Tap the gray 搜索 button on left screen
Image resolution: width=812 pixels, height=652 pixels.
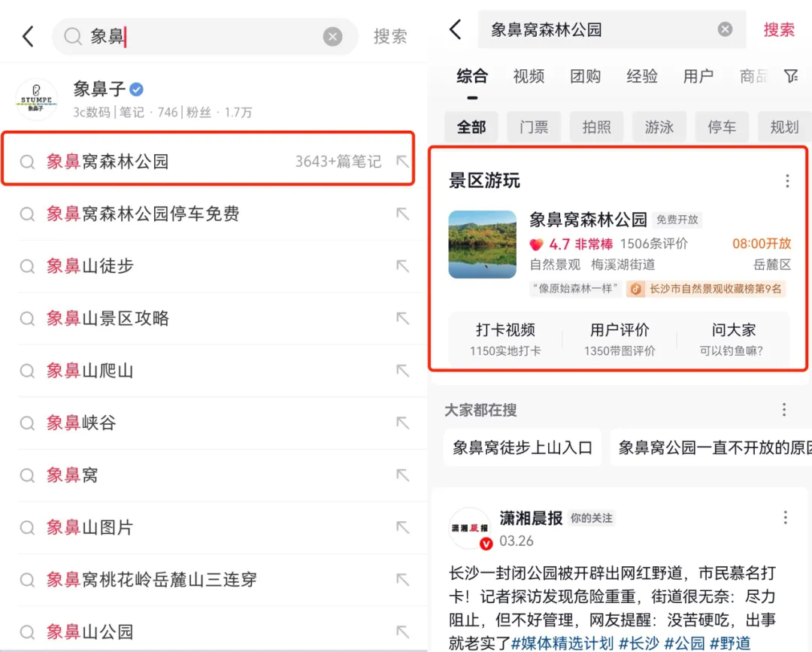coord(390,36)
